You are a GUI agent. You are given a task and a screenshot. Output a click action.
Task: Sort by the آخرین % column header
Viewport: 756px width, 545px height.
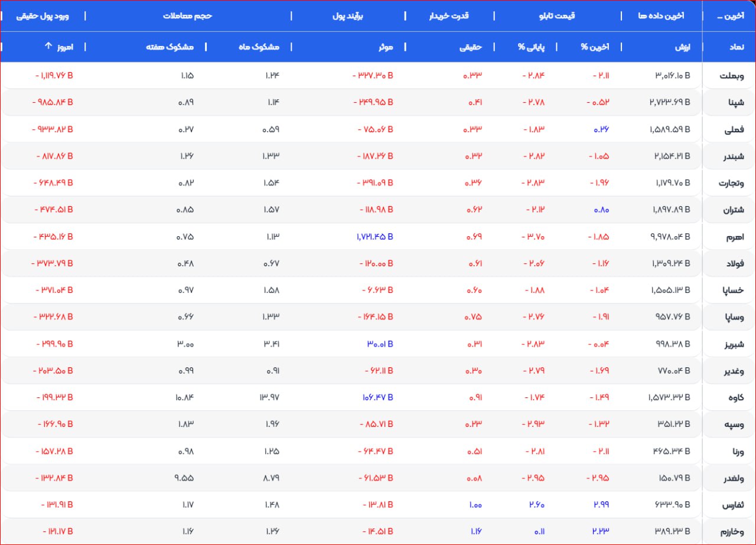(595, 47)
